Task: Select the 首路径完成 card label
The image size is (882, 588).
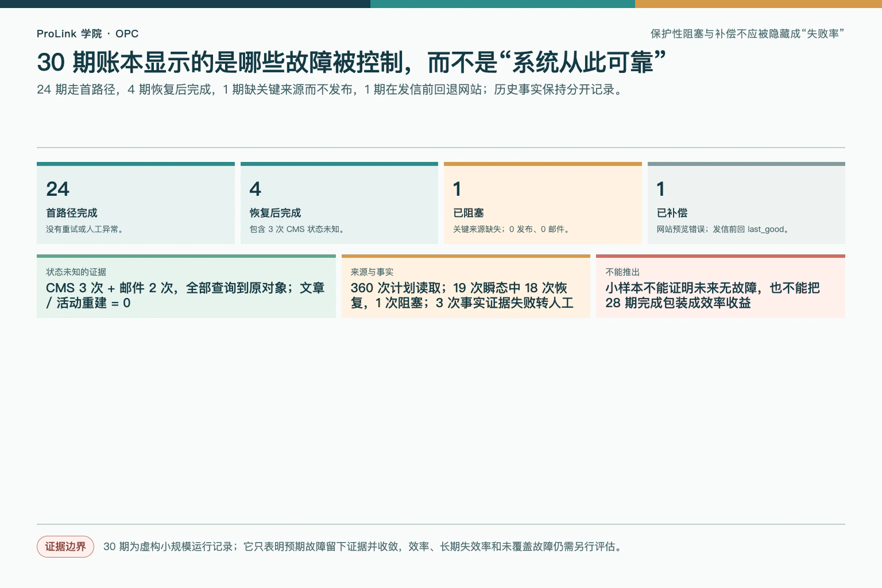Action: (x=72, y=213)
